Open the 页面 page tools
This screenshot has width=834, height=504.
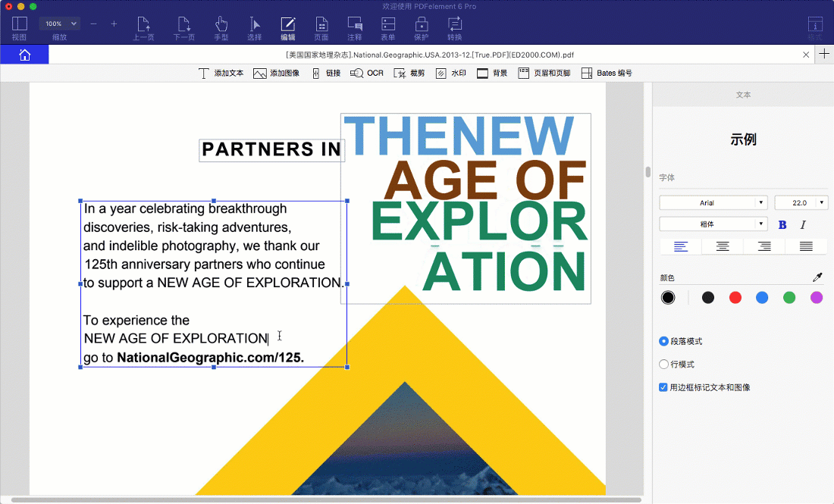click(x=321, y=28)
